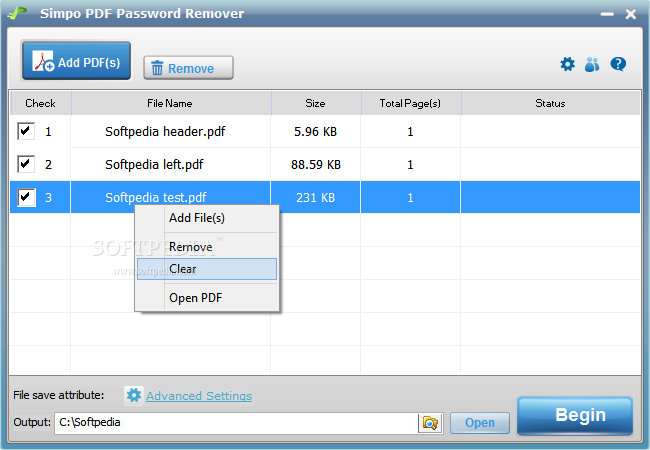Click the 5.96 KB size cell

tap(315, 132)
